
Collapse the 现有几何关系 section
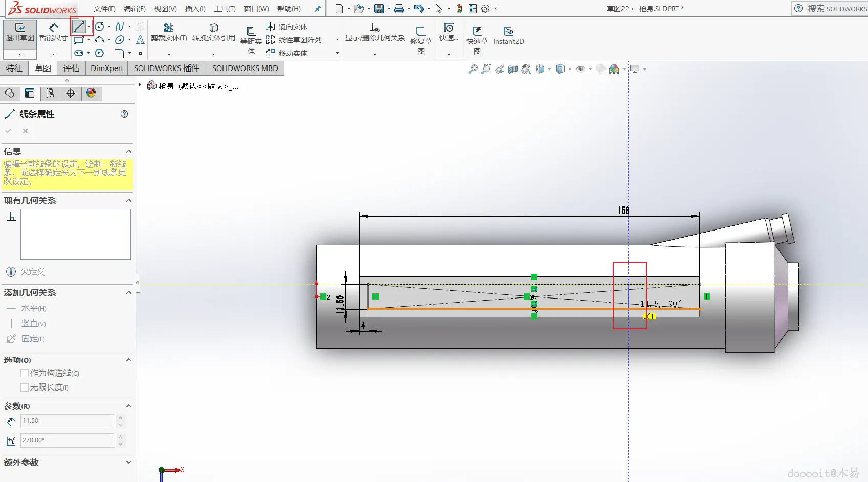(129, 201)
